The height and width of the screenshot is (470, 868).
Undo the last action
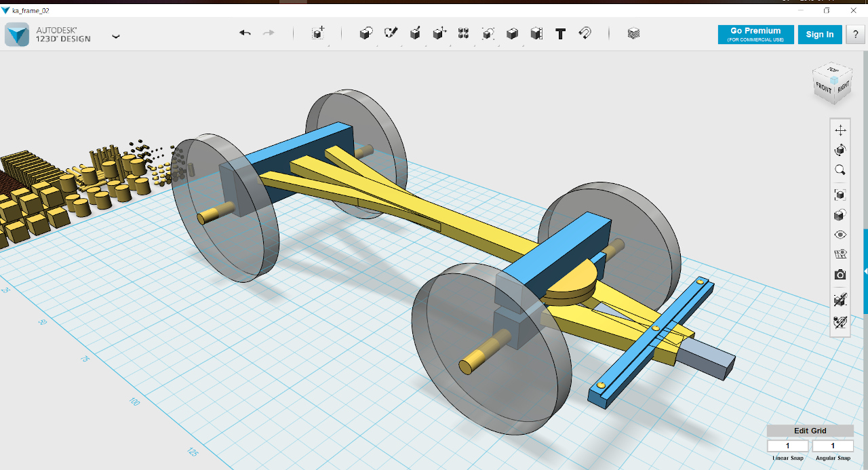pos(245,33)
